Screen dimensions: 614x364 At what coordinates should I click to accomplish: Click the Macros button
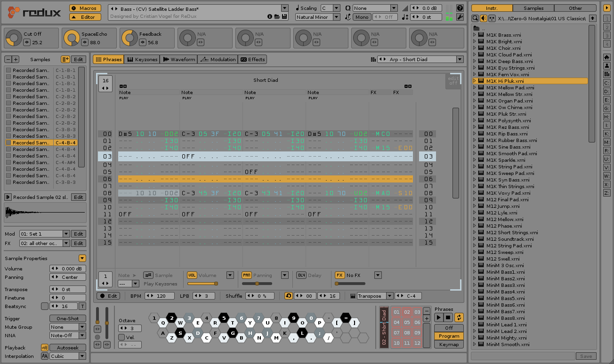85,8
